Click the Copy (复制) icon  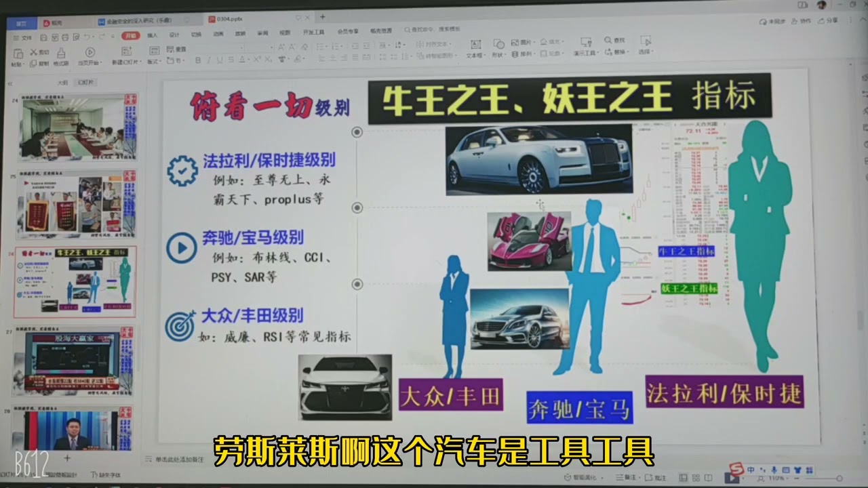click(34, 63)
